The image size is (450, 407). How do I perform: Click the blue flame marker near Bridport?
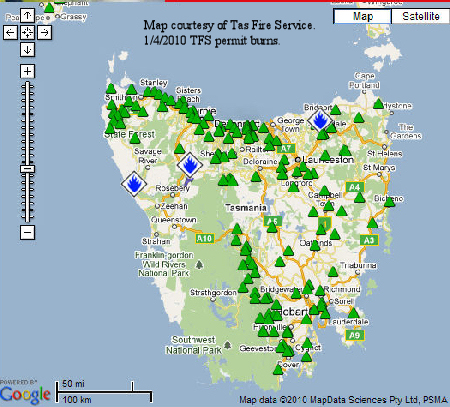click(x=320, y=121)
